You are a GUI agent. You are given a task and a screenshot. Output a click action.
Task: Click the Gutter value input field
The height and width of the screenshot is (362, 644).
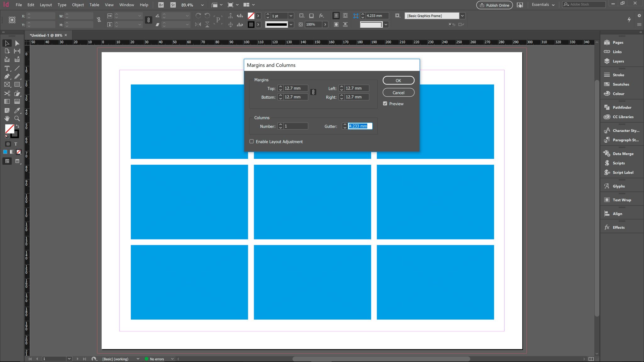click(360, 126)
